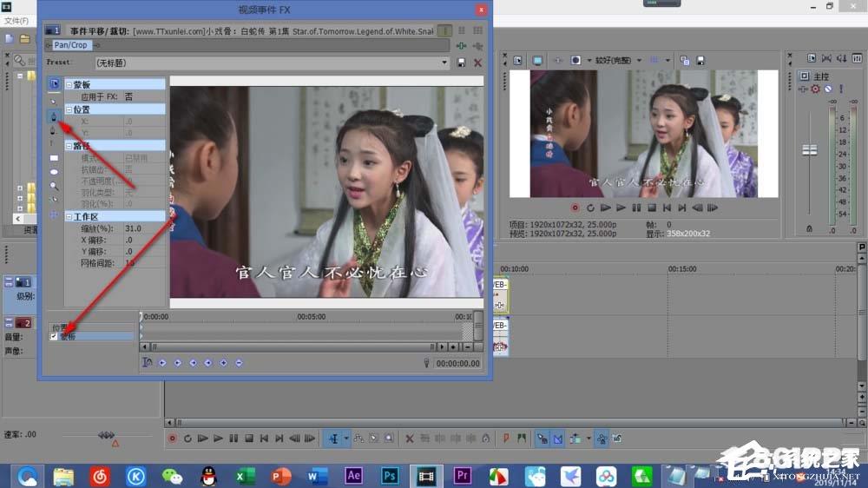
Task: Toggle Automatic Crossfades in main toolbar
Action: (558, 439)
